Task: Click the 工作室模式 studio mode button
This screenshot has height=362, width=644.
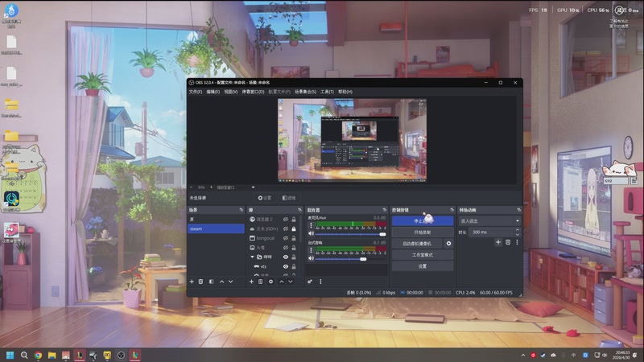Action: click(423, 255)
